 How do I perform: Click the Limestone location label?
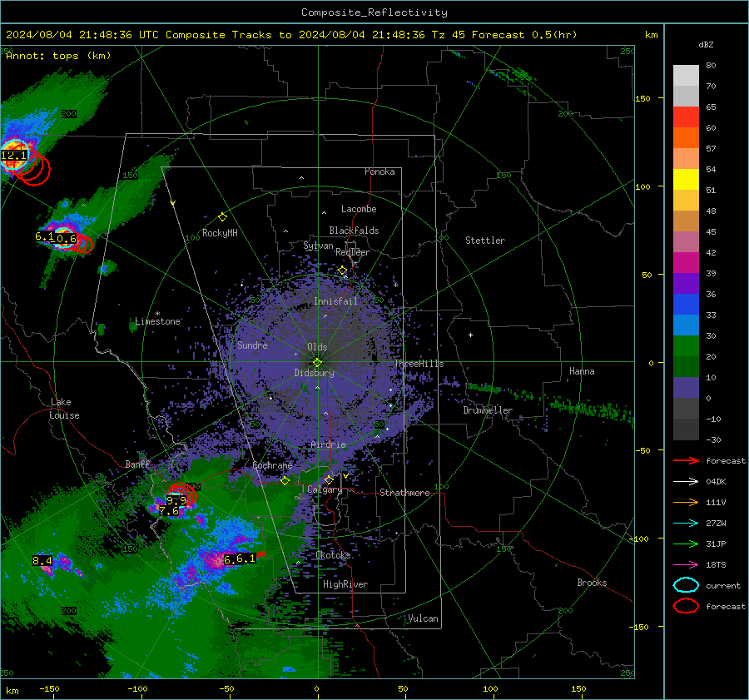157,321
